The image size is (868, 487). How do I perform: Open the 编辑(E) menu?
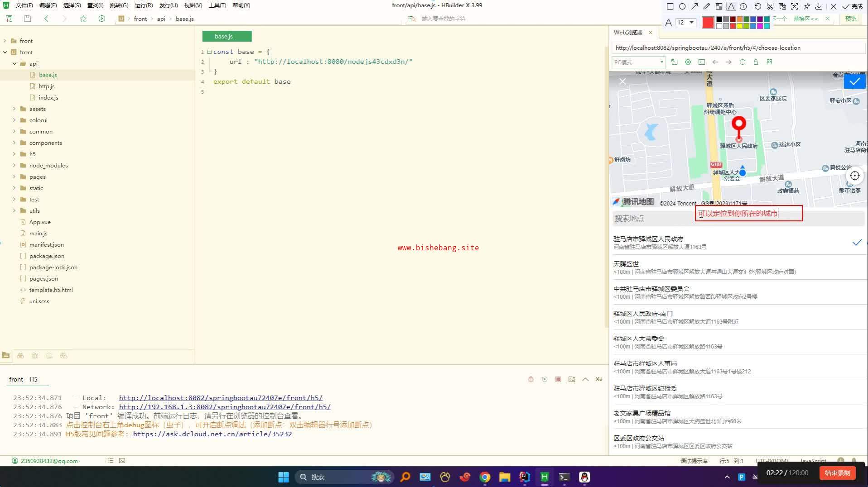click(48, 5)
